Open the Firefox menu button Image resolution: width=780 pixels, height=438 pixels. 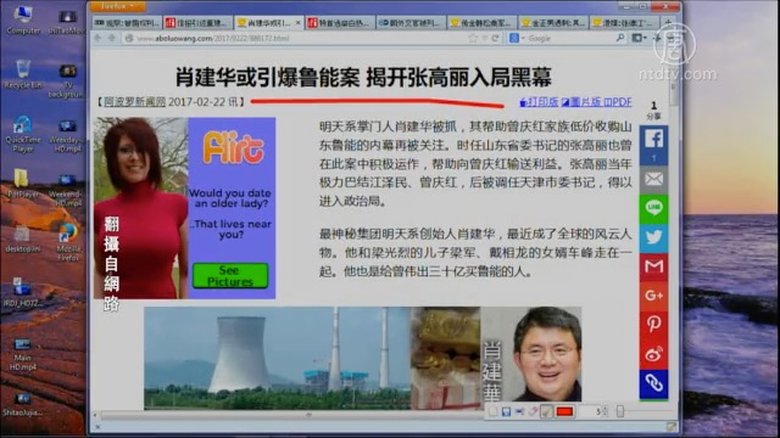pos(117,6)
